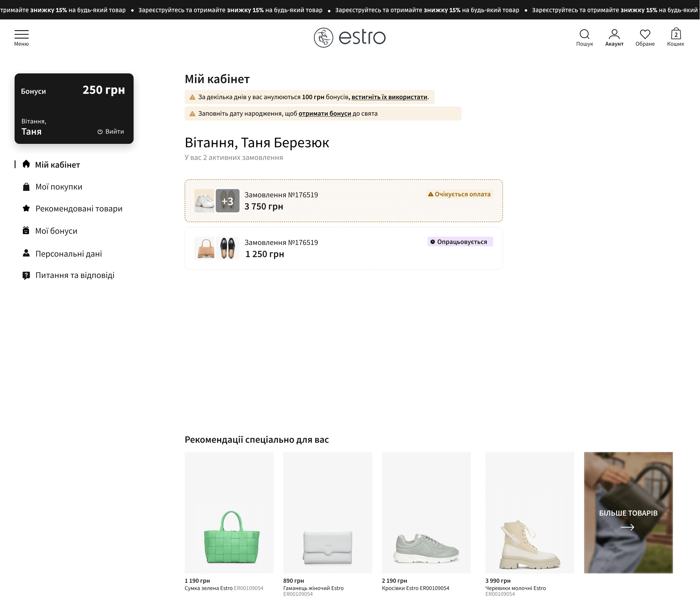Click the +3 more items thumbnail
The width and height of the screenshot is (700, 613).
click(227, 201)
